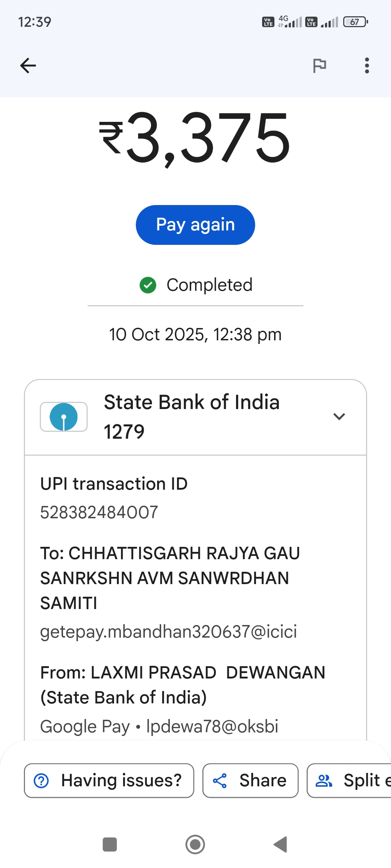Screen dimensions: 391x868
Task: Tap the State Bank of India logo
Action: point(64,417)
